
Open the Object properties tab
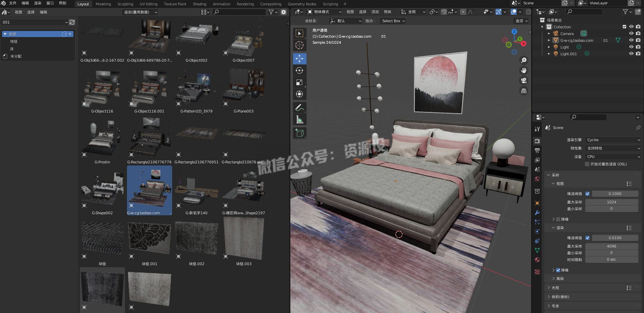[537, 203]
